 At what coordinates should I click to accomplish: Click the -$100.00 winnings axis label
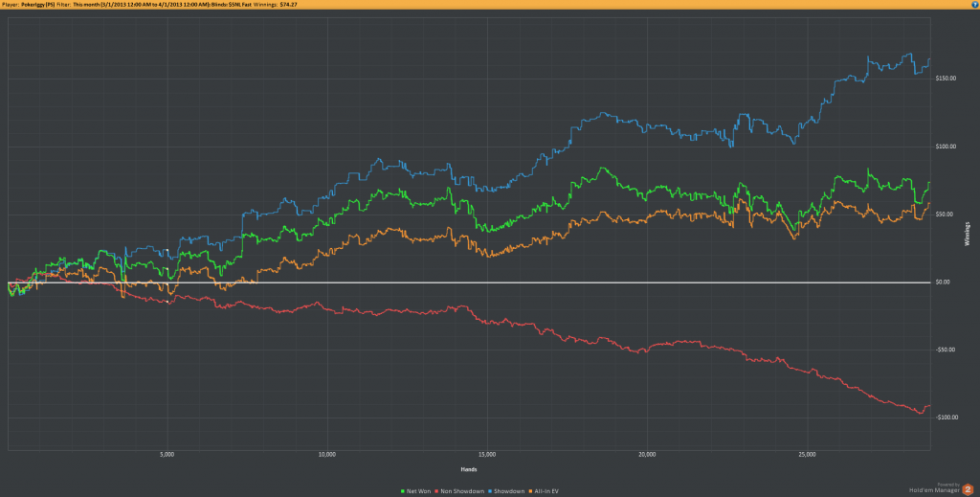pos(947,417)
